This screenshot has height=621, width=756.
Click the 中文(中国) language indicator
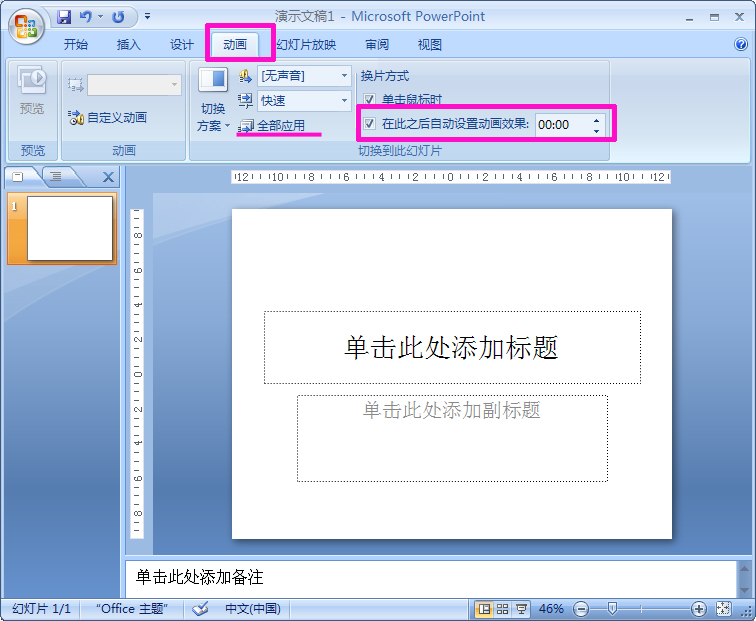[253, 609]
